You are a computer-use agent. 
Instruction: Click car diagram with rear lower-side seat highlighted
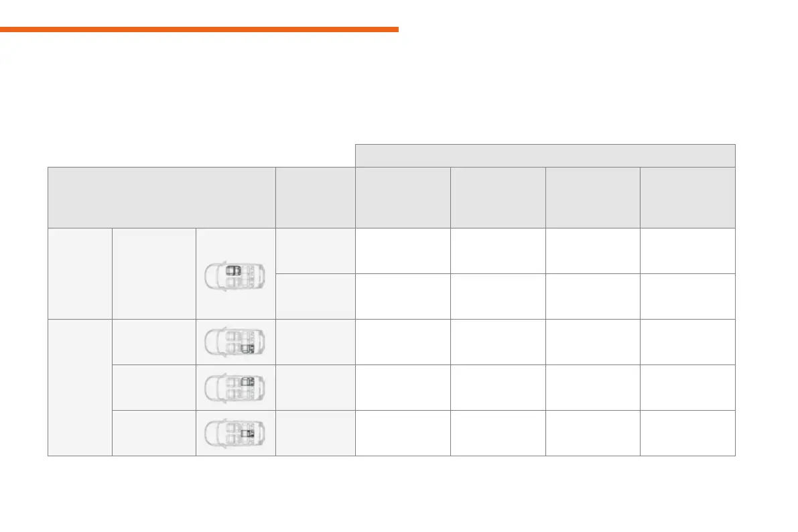(x=235, y=342)
